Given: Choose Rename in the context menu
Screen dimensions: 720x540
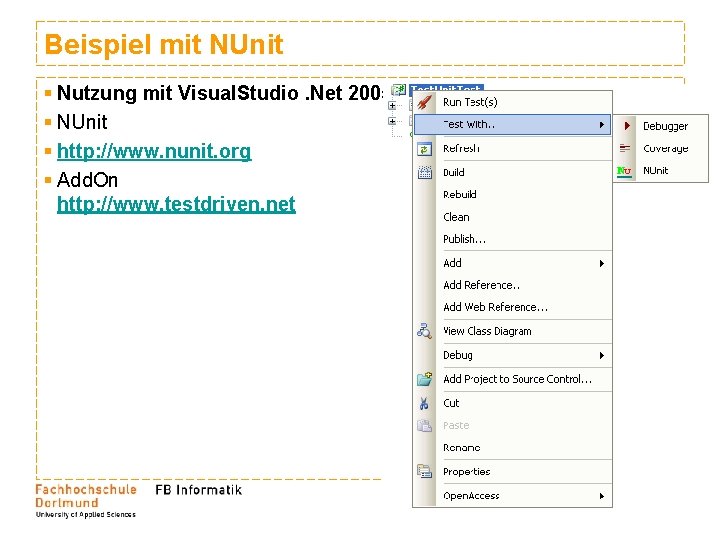Looking at the screenshot, I should coord(512,448).
